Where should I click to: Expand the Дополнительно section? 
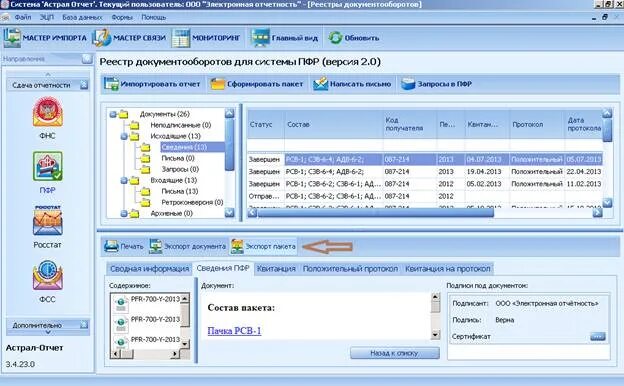click(84, 325)
